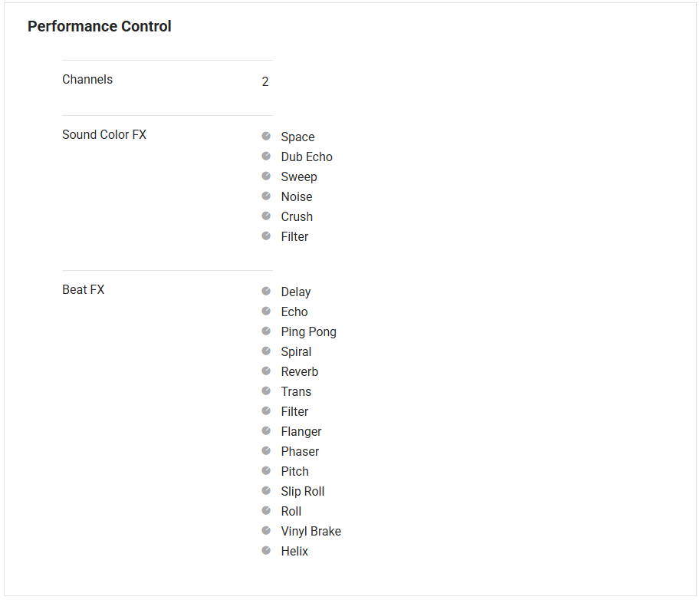This screenshot has width=700, height=600.
Task: Click the Channels label
Action: coord(87,80)
